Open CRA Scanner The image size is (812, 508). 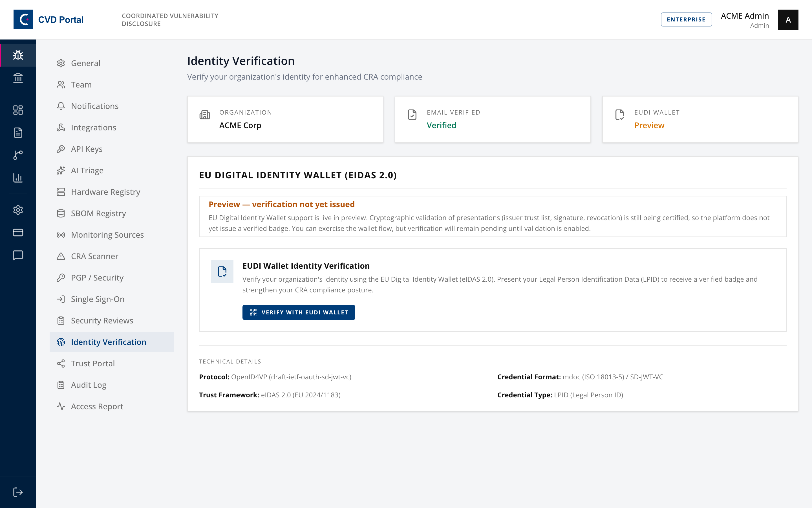pyautogui.click(x=111, y=256)
